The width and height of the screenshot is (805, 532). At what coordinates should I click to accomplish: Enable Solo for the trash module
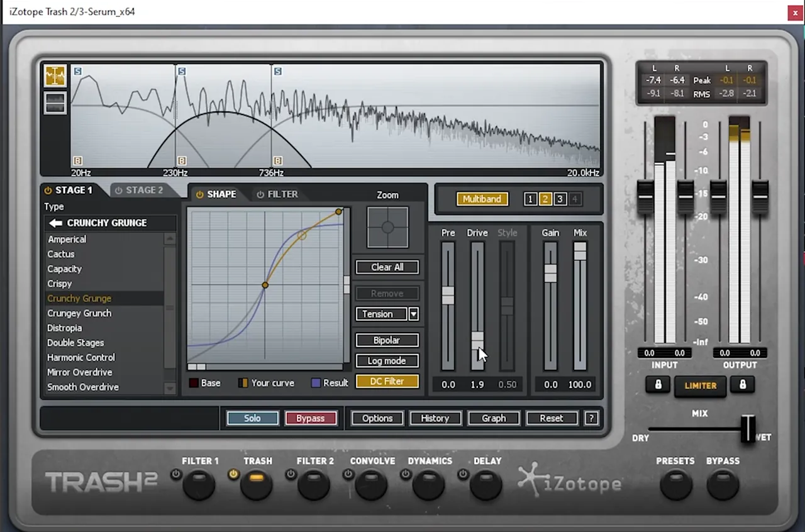pos(252,418)
